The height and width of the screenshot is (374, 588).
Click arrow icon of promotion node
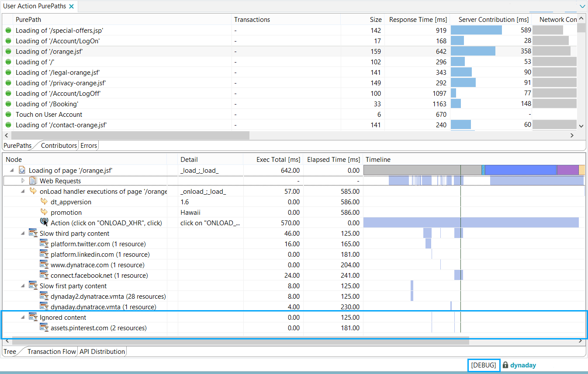[x=44, y=212]
